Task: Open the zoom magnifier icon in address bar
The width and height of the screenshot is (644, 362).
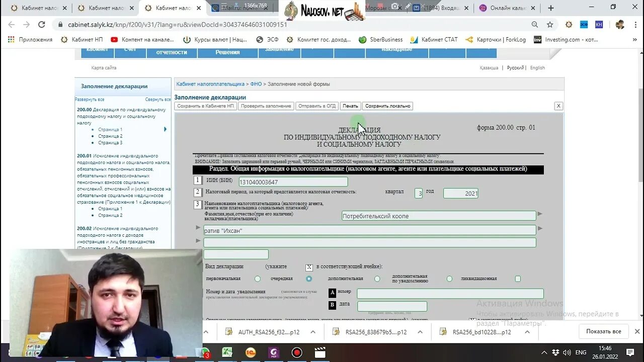Action: coord(535,25)
